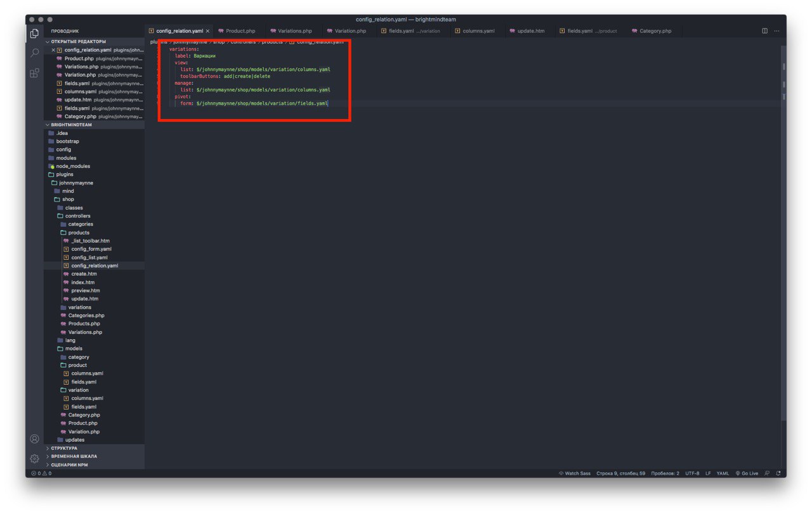Expand the classes folder
Viewport: 812px width, 514px height.
coord(94,208)
